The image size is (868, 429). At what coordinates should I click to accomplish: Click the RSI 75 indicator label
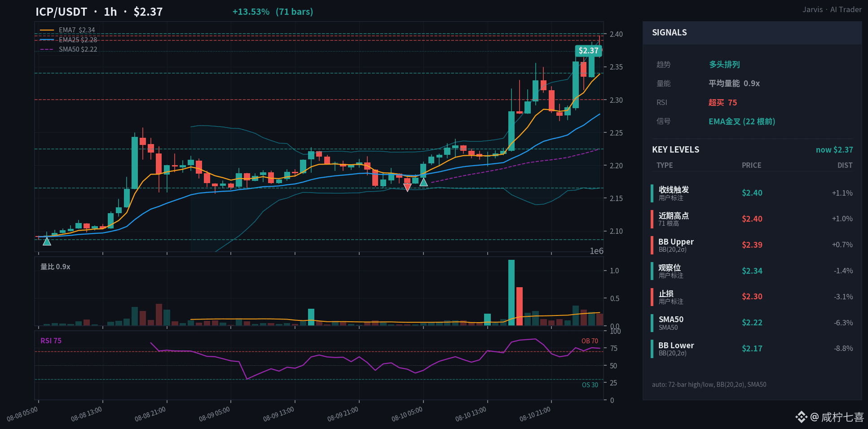coord(51,341)
